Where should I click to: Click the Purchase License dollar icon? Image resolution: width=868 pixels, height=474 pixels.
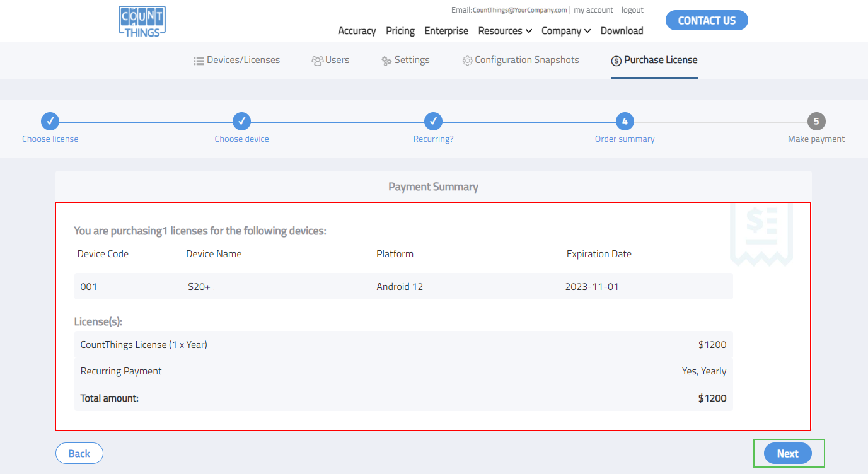click(x=616, y=61)
